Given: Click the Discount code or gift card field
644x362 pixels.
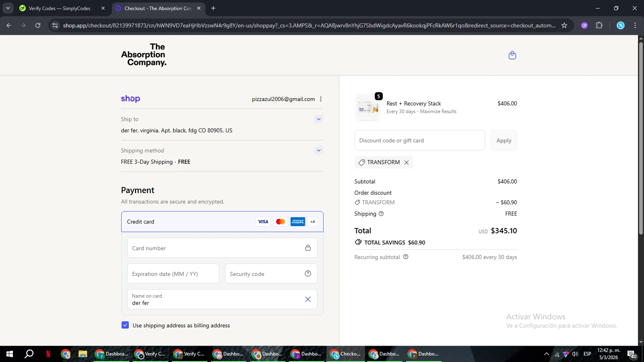Looking at the screenshot, I should 419,140.
